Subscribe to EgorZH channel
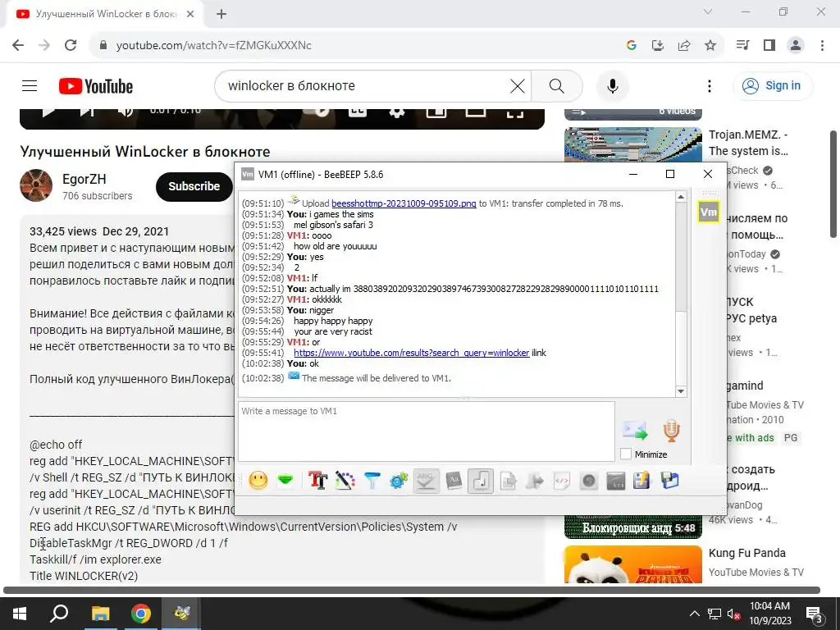This screenshot has height=630, width=840. pos(194,186)
